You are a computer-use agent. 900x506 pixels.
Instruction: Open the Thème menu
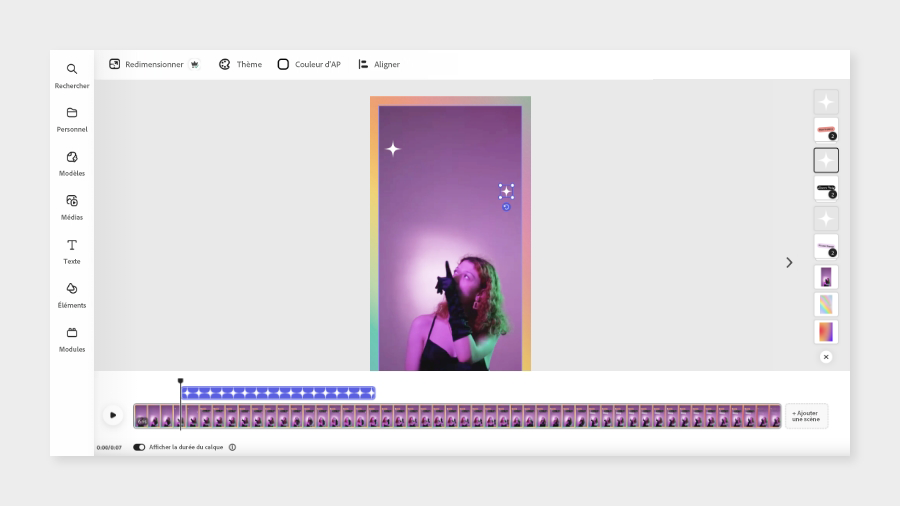tap(240, 64)
